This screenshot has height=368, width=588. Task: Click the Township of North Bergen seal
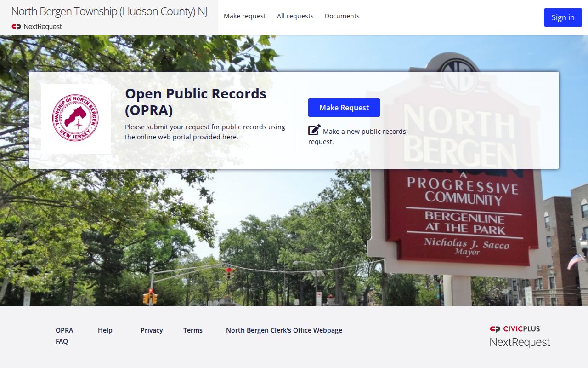[75, 118]
